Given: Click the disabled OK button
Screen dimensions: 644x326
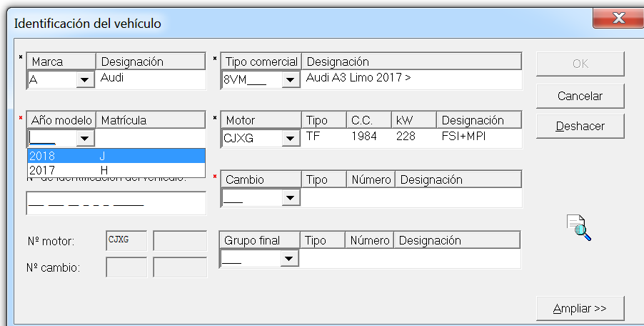Looking at the screenshot, I should click(x=580, y=64).
